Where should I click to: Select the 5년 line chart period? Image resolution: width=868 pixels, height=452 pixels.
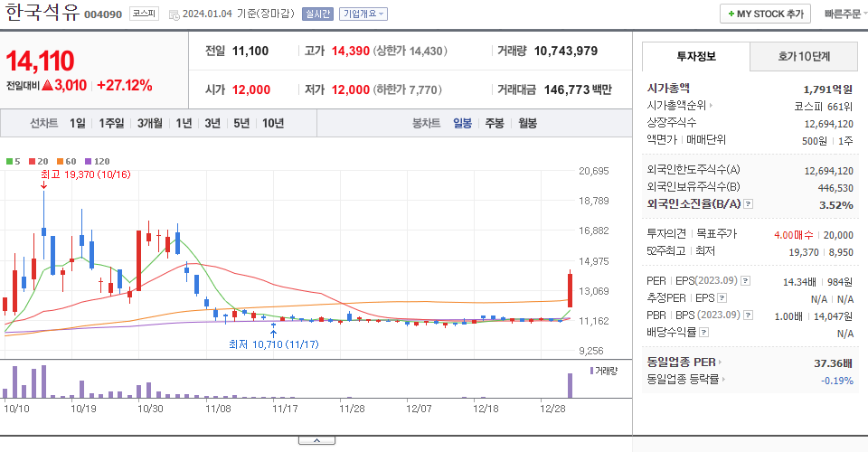click(x=241, y=123)
